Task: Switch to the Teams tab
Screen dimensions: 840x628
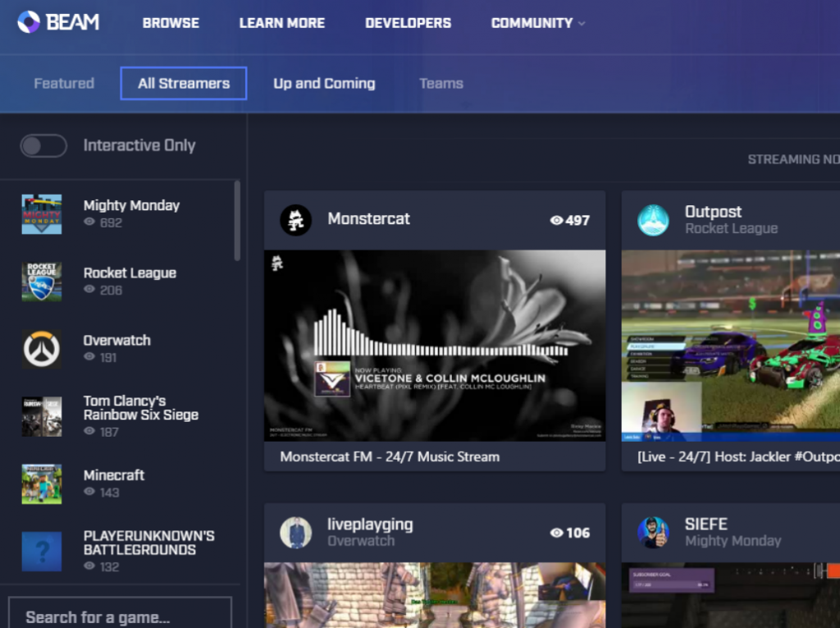Action: click(x=441, y=83)
